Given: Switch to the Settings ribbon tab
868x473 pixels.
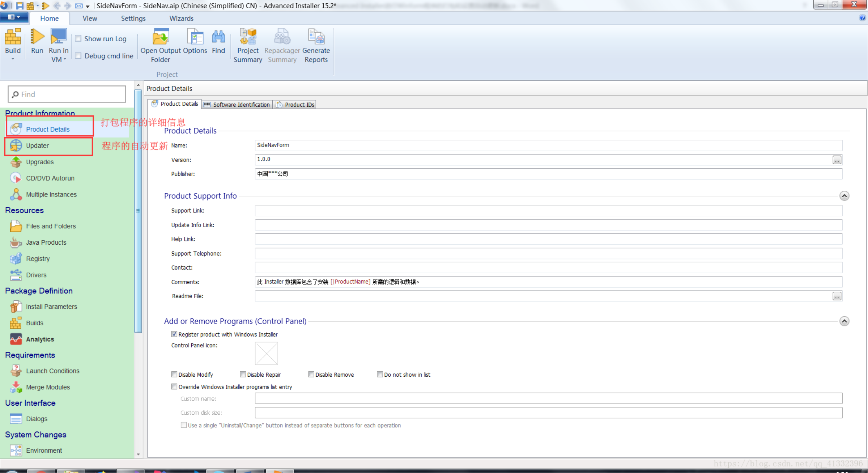Looking at the screenshot, I should [x=133, y=18].
